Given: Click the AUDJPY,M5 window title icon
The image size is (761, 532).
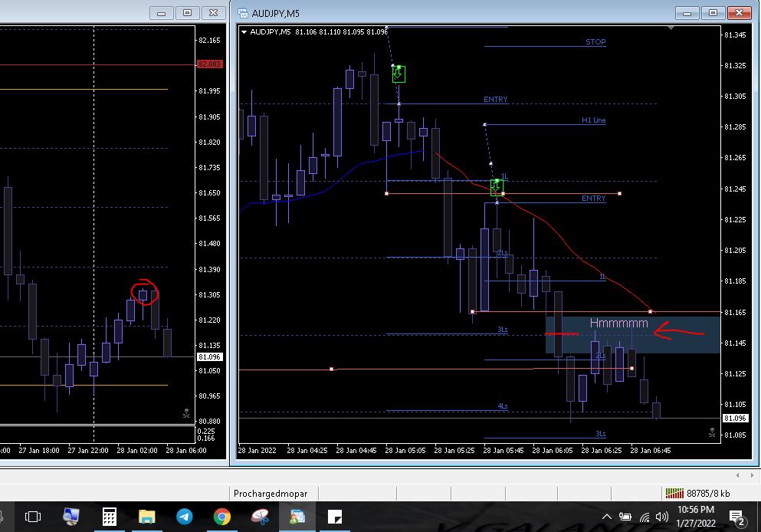Looking at the screenshot, I should click(243, 13).
